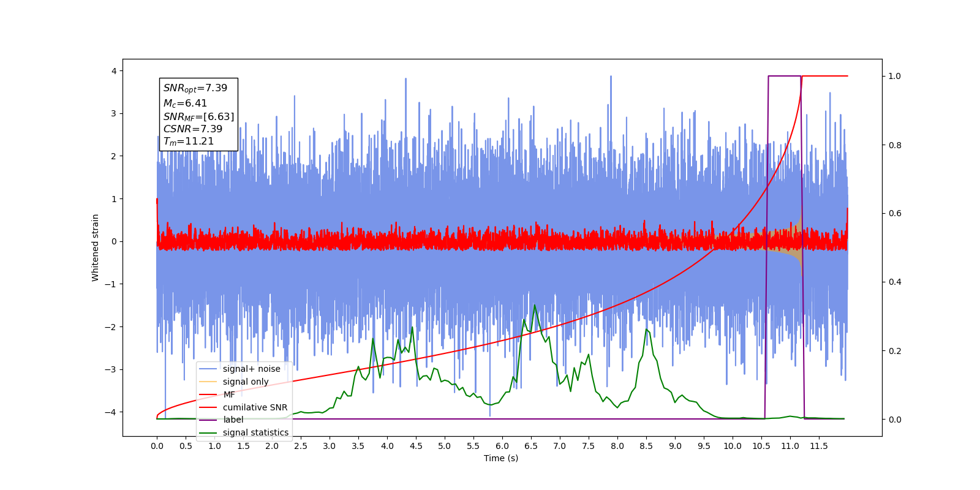Screen dimensions: 980x490
Task: Click the green signal statistics peak near 6.5 s
Action: [534, 306]
